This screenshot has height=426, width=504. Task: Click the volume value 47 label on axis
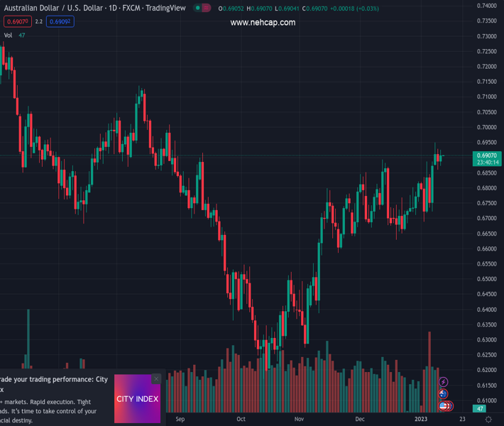[481, 409]
